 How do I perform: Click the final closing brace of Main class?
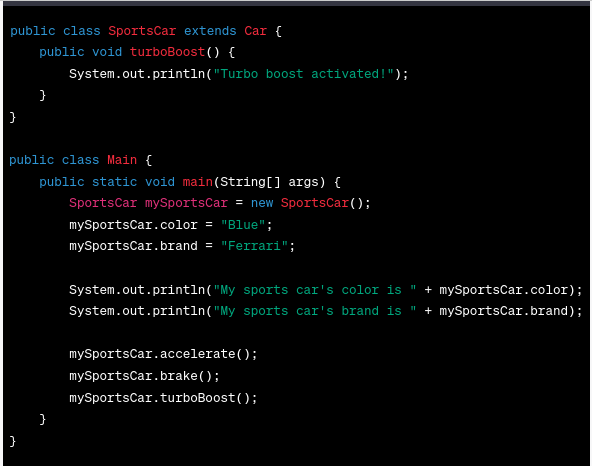[12, 441]
